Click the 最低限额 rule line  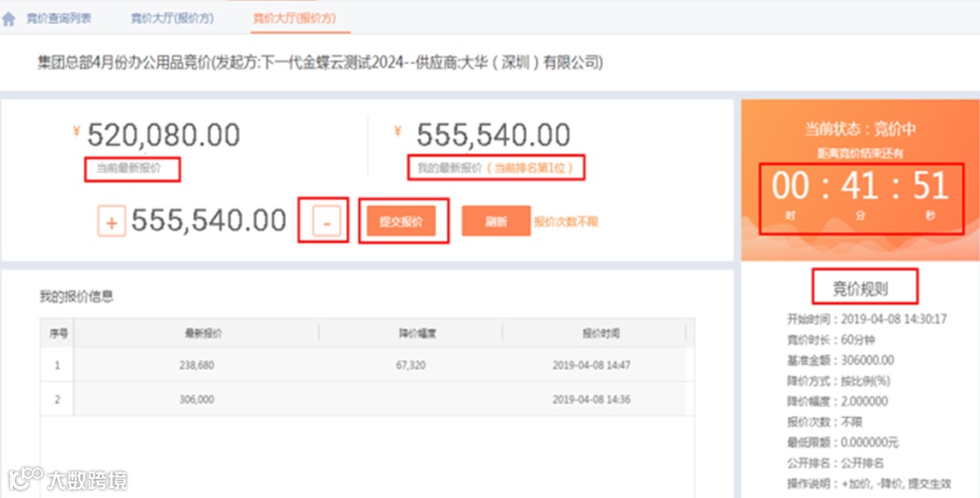coord(843,442)
